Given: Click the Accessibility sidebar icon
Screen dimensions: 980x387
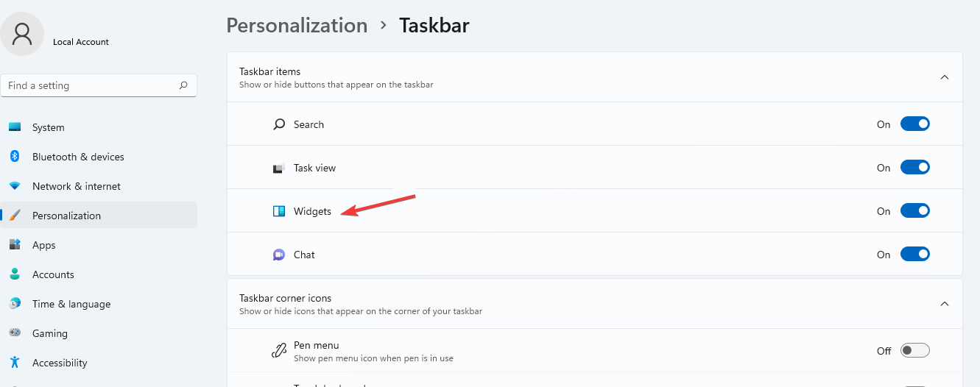Looking at the screenshot, I should tap(15, 363).
